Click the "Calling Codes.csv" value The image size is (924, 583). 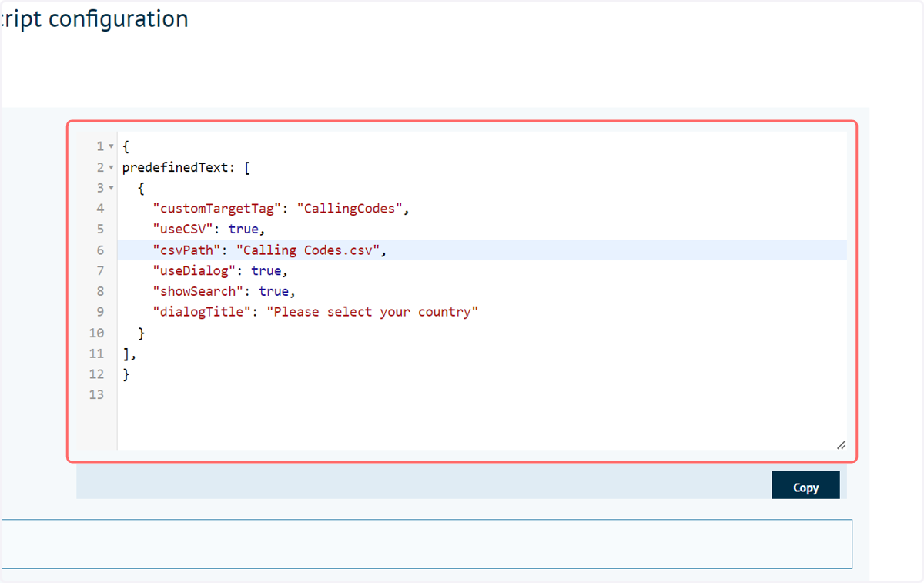click(308, 250)
